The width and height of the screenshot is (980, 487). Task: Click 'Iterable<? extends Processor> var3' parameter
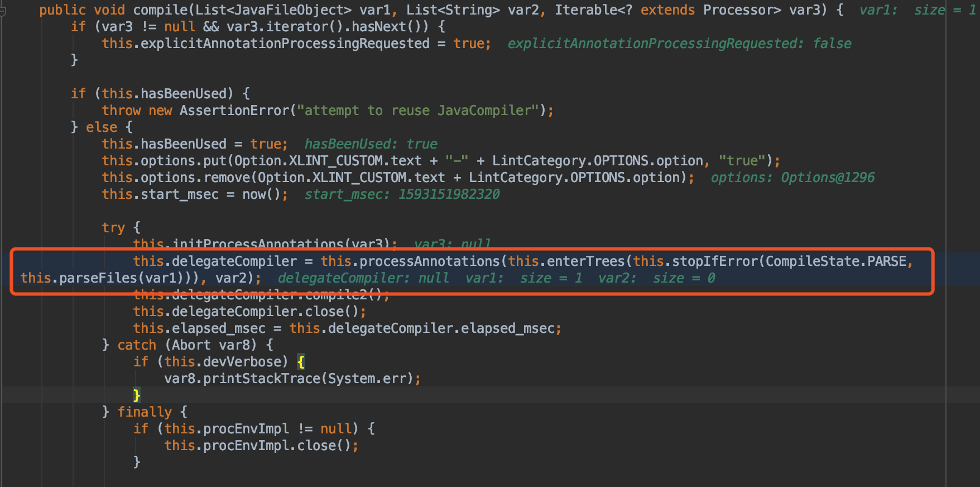(691, 10)
